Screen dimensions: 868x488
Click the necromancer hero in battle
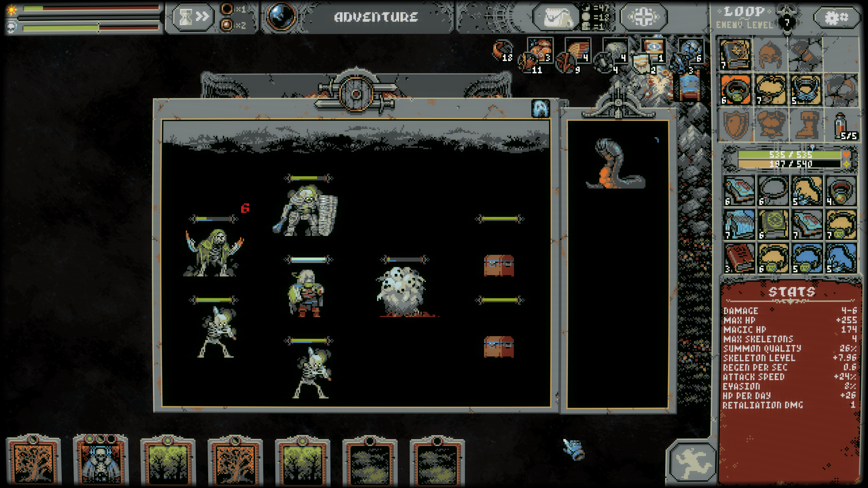pyautogui.click(x=306, y=293)
